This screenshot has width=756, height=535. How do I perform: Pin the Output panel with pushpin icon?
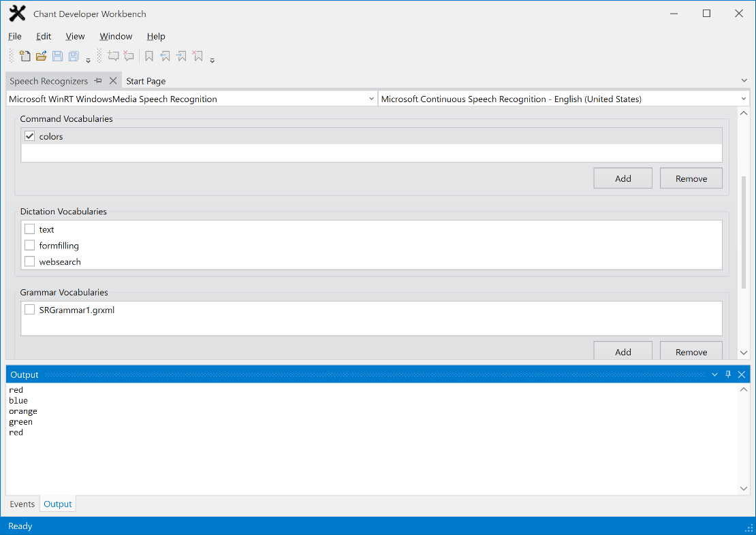tap(728, 374)
